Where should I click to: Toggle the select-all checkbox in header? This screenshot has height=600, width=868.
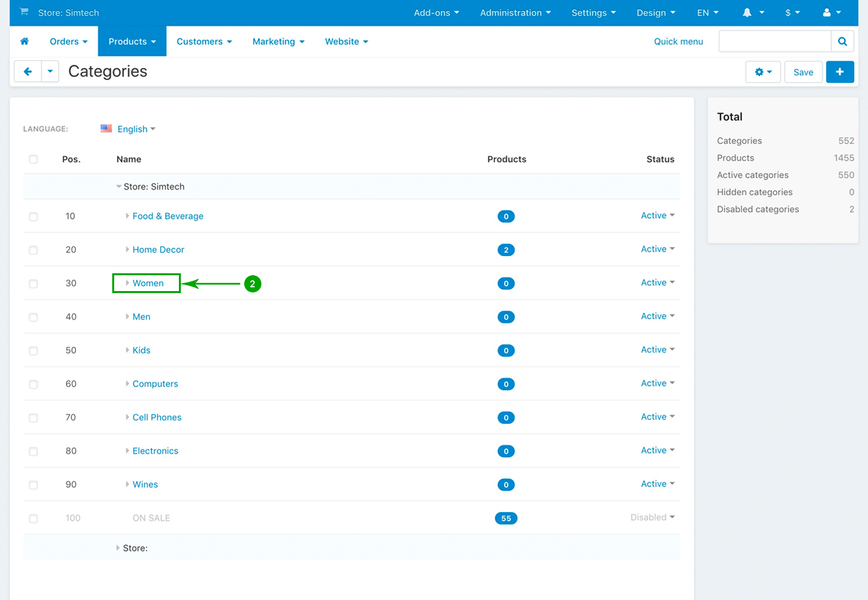point(34,159)
